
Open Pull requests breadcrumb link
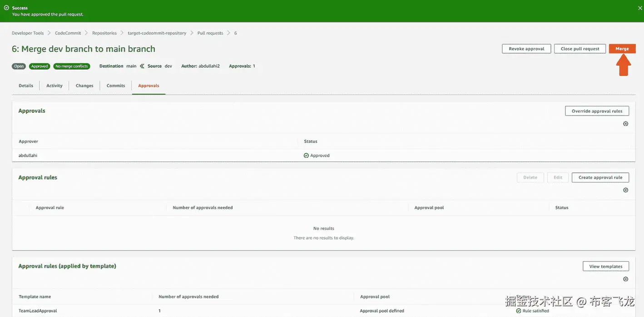click(210, 33)
